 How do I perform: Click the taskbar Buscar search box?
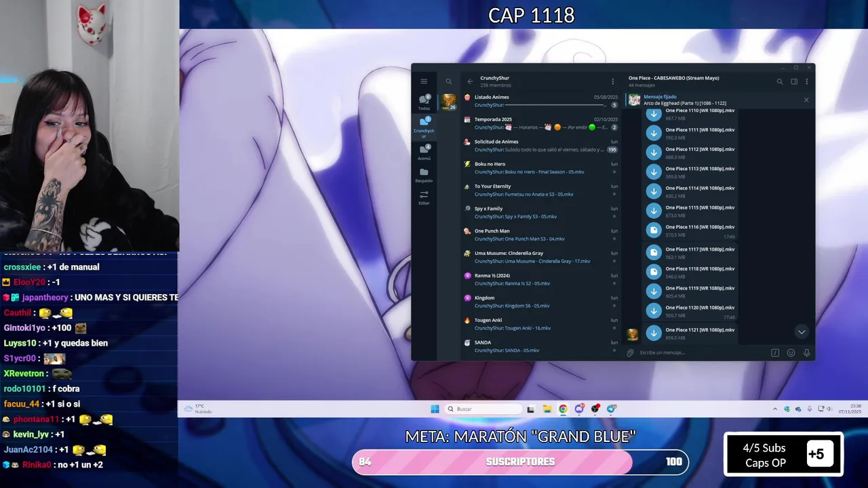click(x=484, y=409)
